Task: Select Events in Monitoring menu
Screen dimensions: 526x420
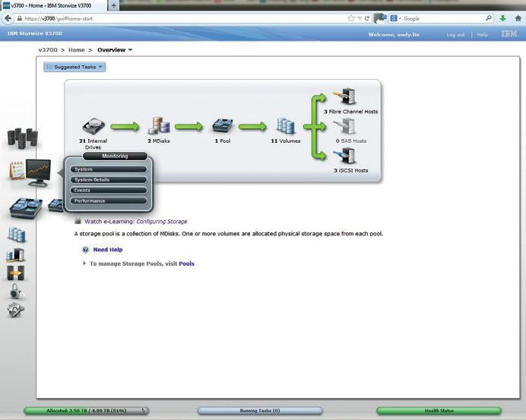Action: pos(109,190)
